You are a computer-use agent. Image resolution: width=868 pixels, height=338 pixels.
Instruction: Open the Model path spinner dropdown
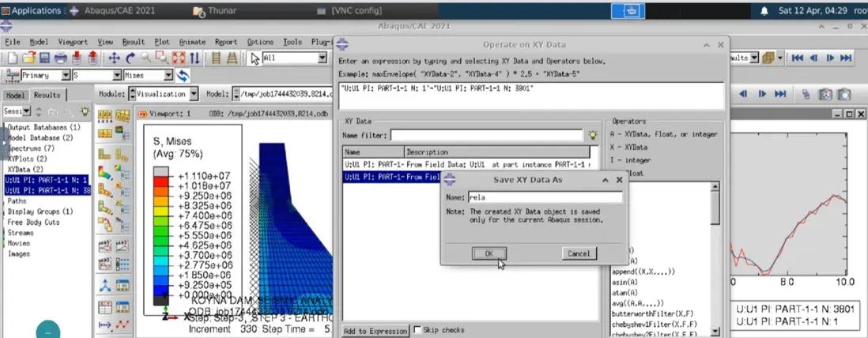click(236, 94)
